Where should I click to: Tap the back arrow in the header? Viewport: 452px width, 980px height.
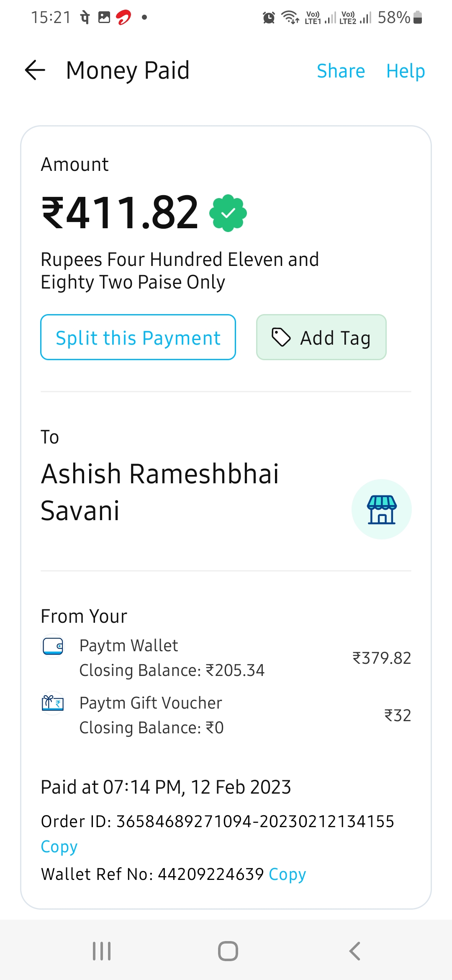(35, 70)
